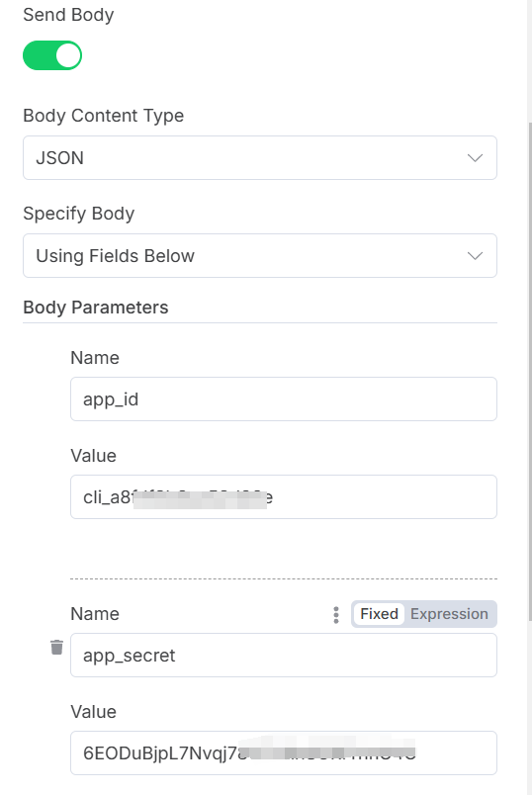This screenshot has width=532, height=795.
Task: Click the Specify Body label
Action: 78,214
